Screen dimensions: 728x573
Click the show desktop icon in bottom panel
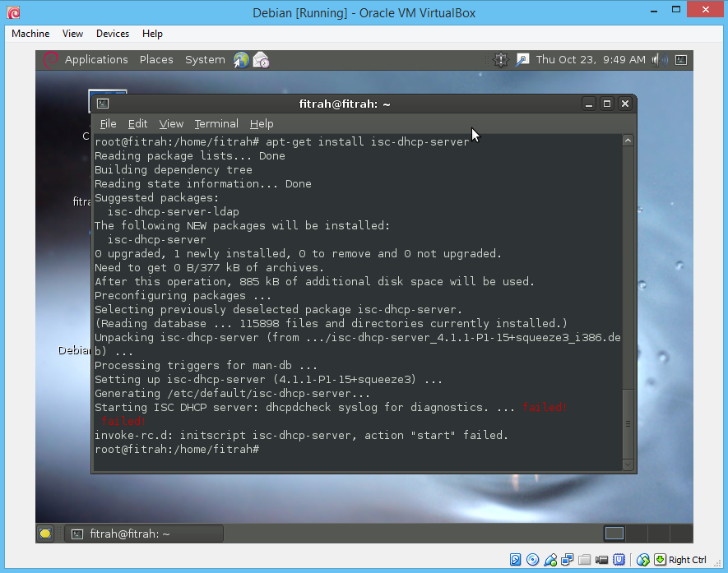click(x=45, y=534)
